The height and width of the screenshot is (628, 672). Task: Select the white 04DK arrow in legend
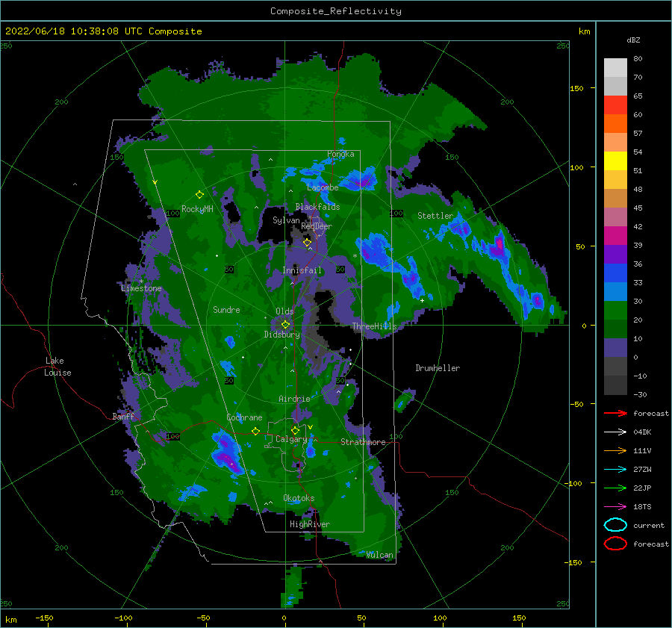tap(615, 432)
